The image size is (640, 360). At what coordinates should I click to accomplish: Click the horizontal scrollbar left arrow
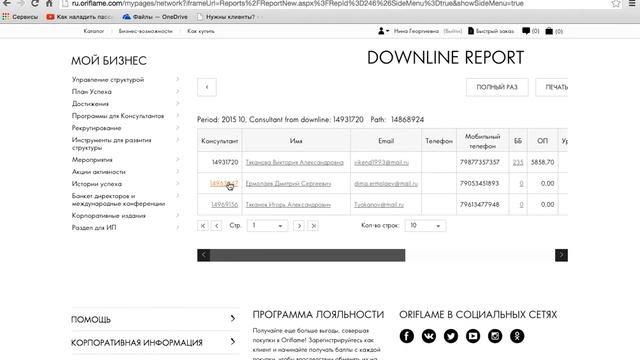tap(204, 256)
